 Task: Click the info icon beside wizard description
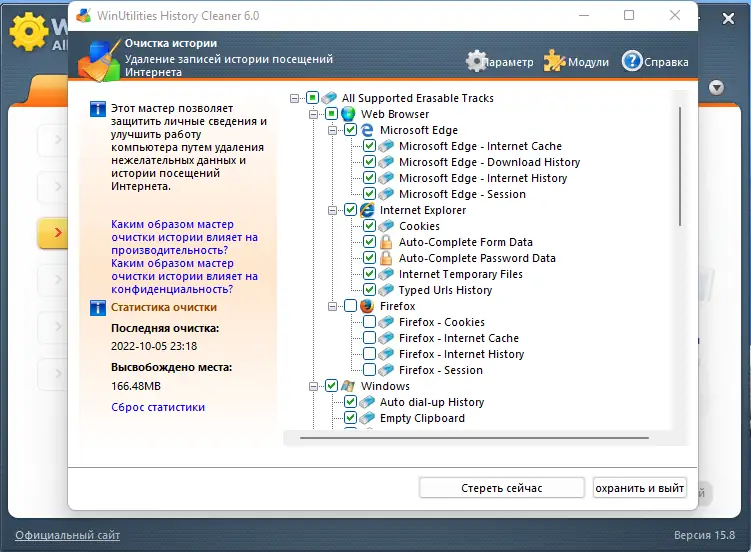98,109
